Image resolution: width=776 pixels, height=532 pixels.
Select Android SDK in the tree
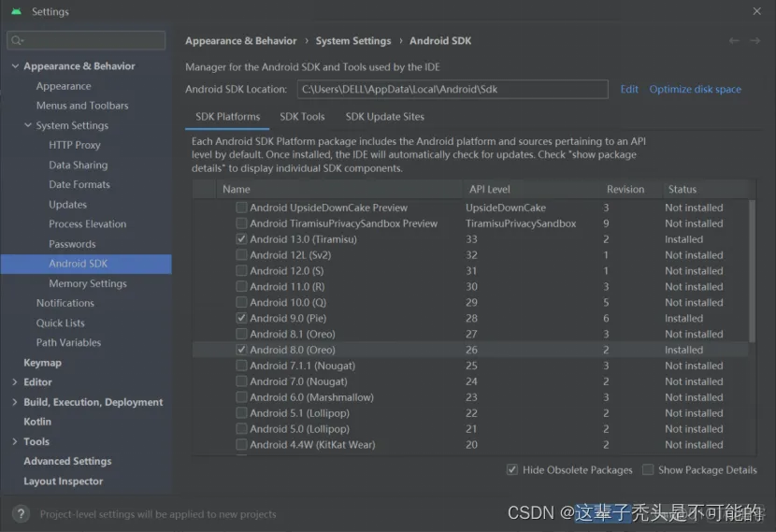click(86, 264)
